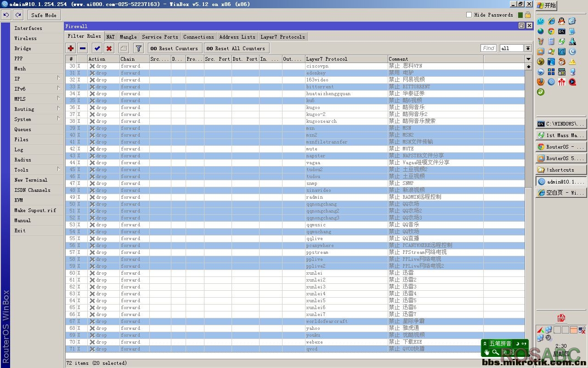Click Reset Counters button

174,48
